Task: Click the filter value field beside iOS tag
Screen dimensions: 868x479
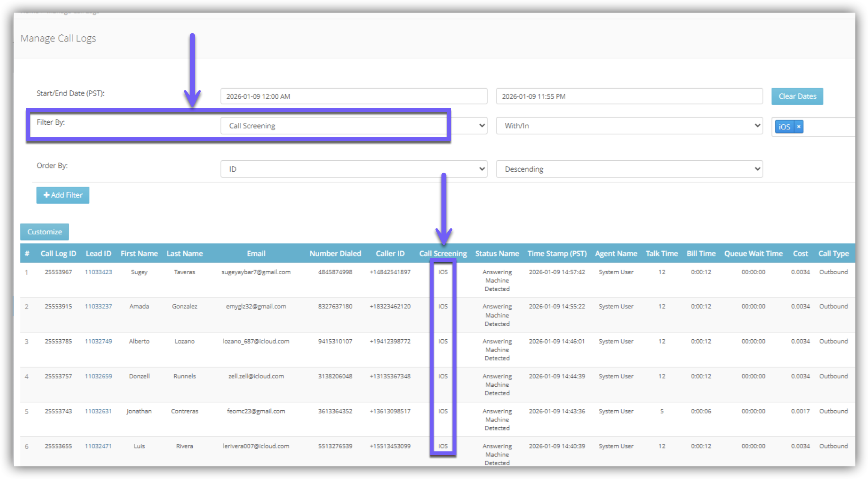Action: pos(828,127)
